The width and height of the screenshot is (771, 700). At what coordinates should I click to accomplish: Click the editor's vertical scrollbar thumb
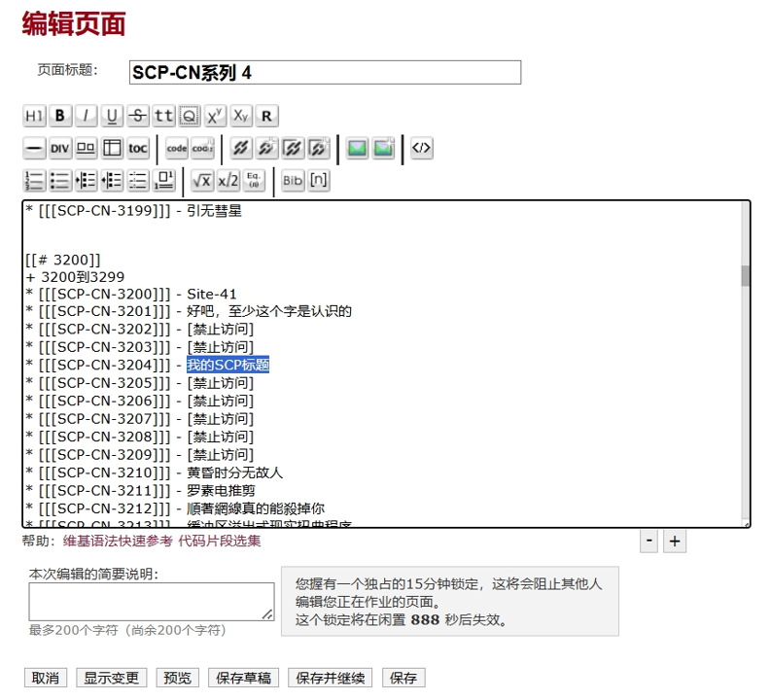[746, 276]
